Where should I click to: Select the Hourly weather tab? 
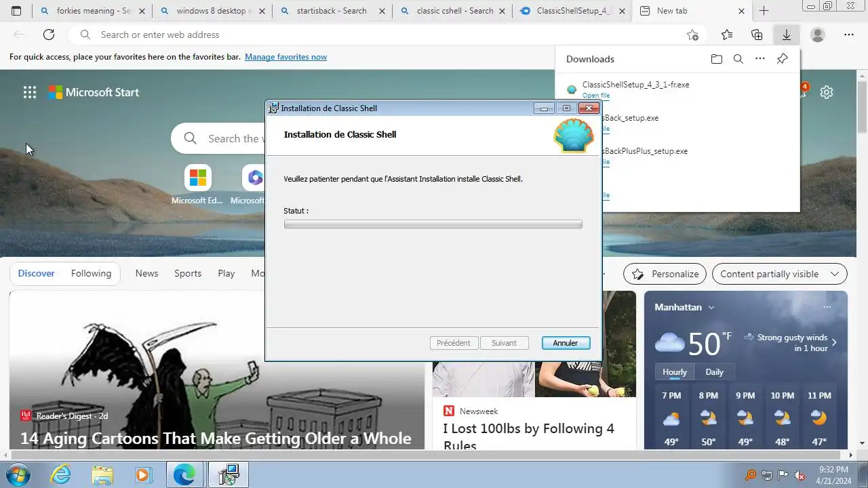[675, 372]
